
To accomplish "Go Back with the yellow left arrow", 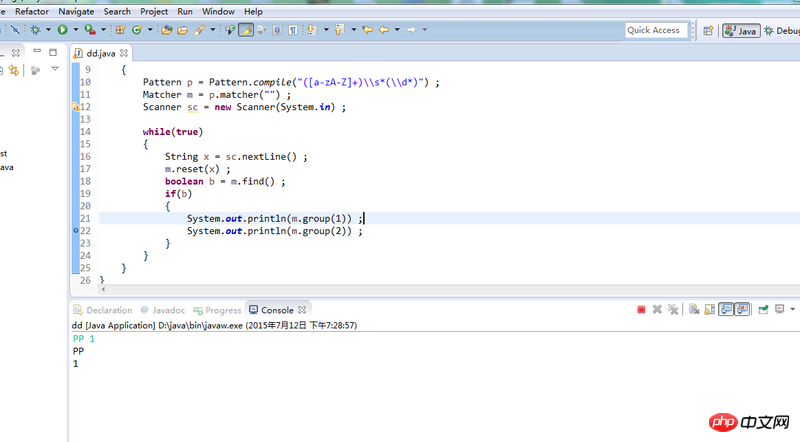I will [x=384, y=30].
